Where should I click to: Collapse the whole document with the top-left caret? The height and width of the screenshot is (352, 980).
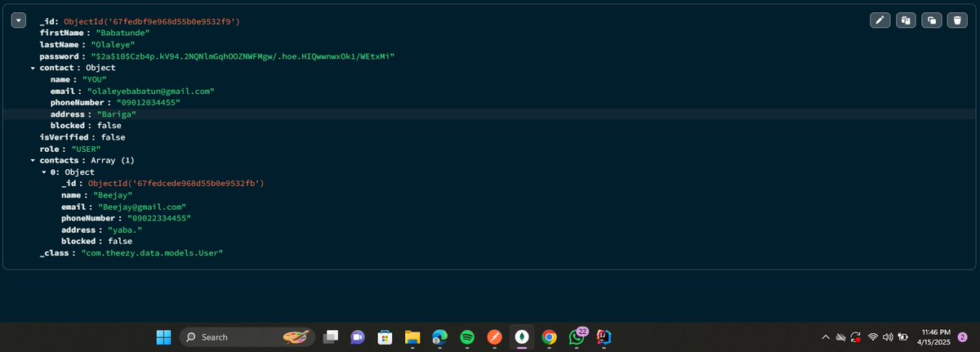(x=17, y=21)
